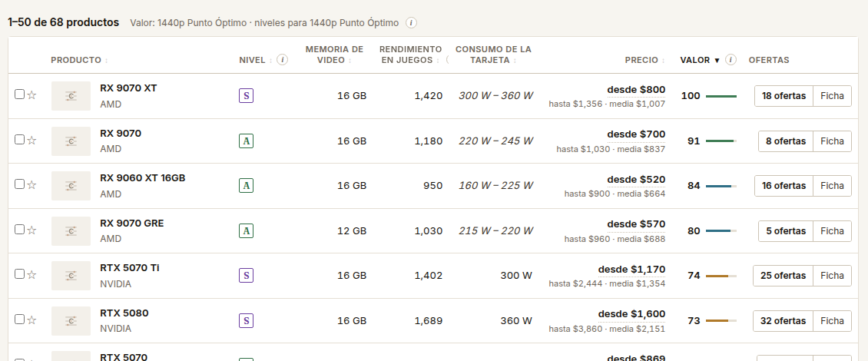Open 18 ofertas for RX 9070 XT

click(x=784, y=96)
